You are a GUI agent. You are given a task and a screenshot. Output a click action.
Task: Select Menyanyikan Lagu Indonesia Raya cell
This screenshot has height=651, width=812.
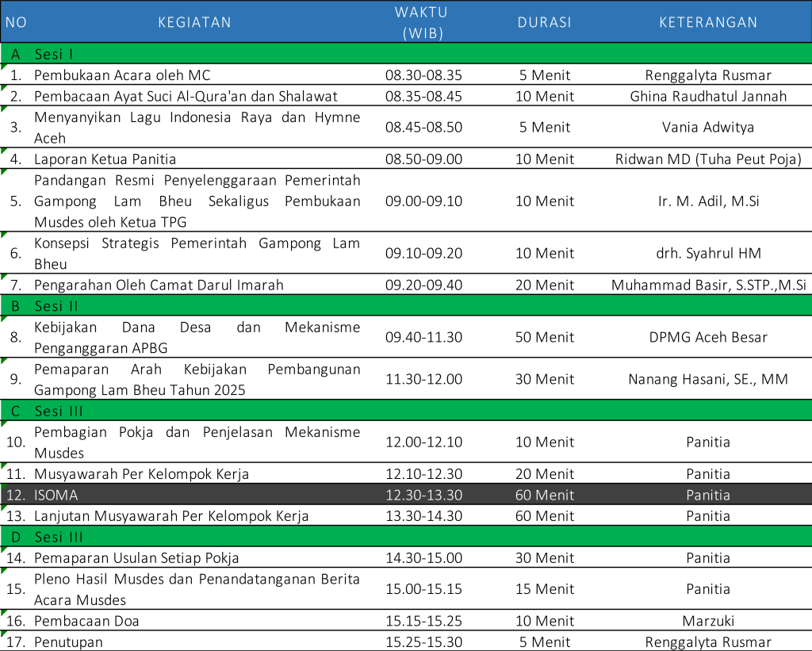point(197,128)
